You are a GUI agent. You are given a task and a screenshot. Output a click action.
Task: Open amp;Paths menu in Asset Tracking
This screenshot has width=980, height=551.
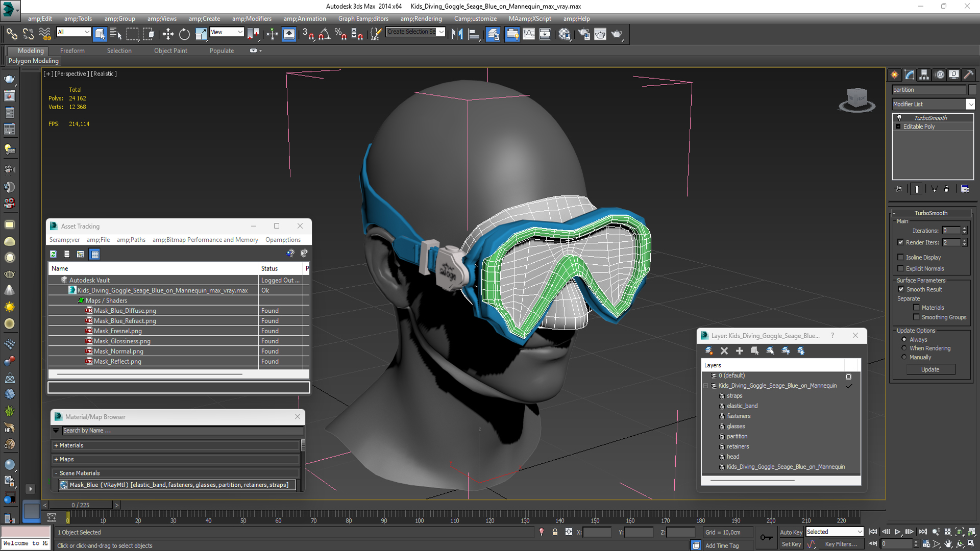point(131,240)
